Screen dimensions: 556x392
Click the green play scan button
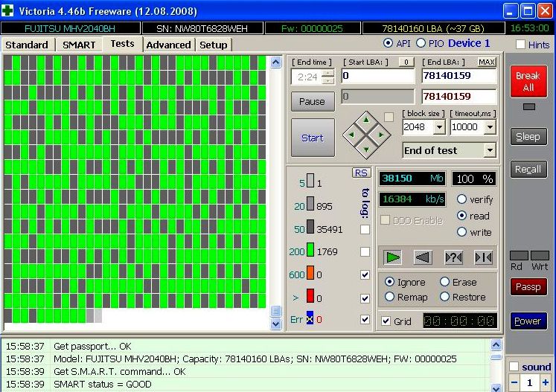[x=393, y=257]
